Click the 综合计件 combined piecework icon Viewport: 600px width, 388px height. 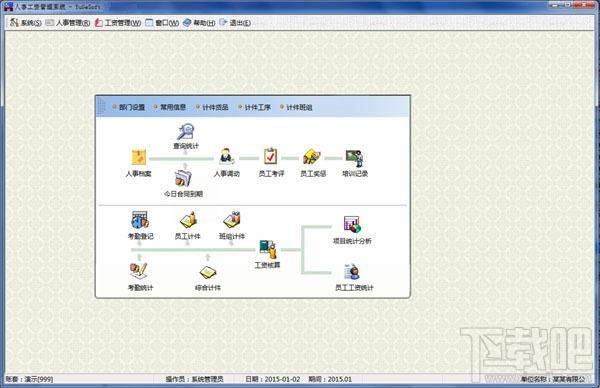208,272
